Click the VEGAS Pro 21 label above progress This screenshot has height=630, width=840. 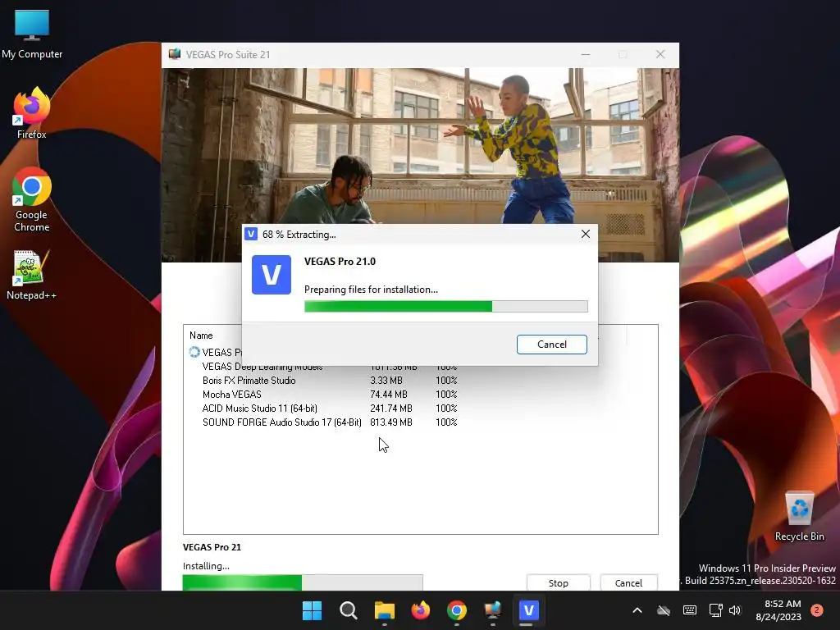(x=212, y=547)
